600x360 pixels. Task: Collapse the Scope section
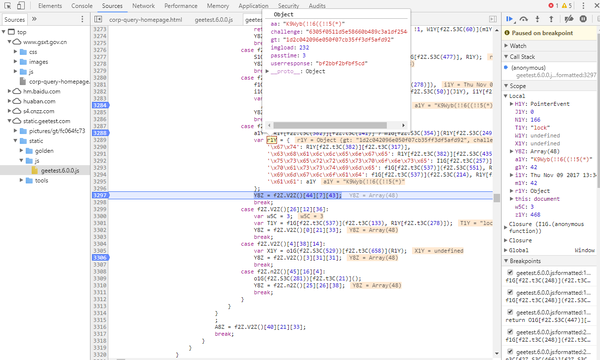click(x=506, y=86)
